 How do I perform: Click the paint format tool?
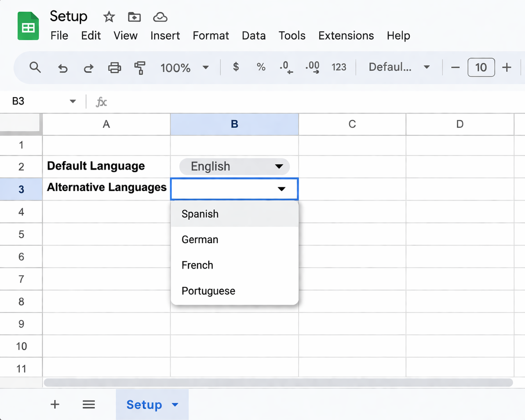[139, 68]
